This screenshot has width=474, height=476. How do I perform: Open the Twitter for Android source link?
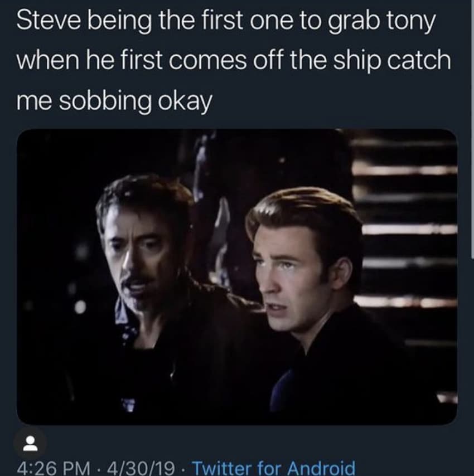click(273, 467)
